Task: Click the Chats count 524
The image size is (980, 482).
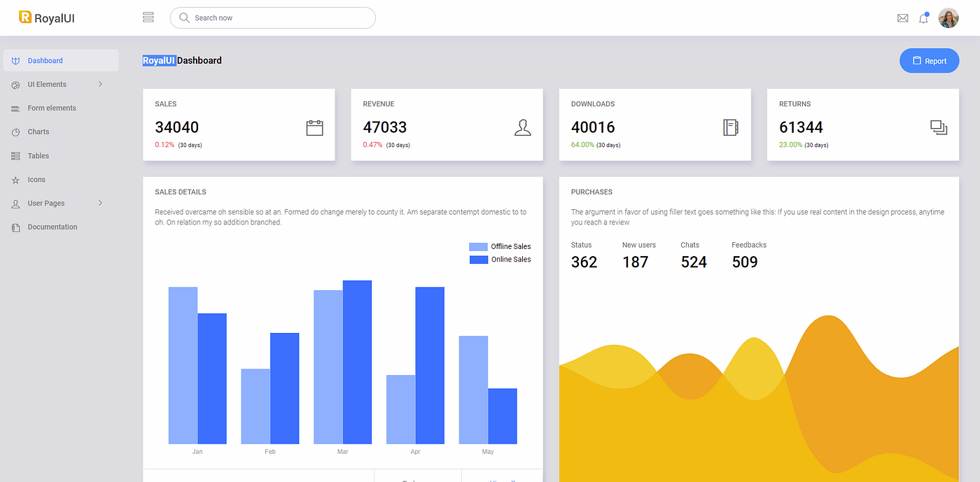Action: pyautogui.click(x=694, y=262)
